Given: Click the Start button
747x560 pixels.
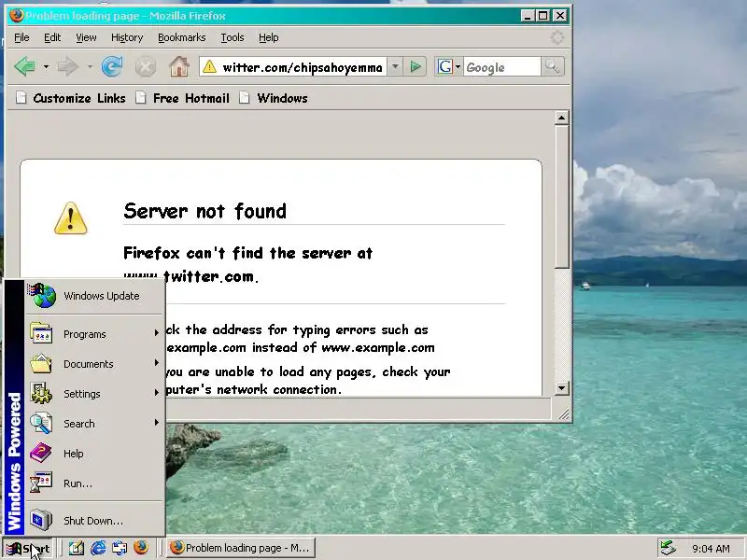Looking at the screenshot, I should point(28,548).
